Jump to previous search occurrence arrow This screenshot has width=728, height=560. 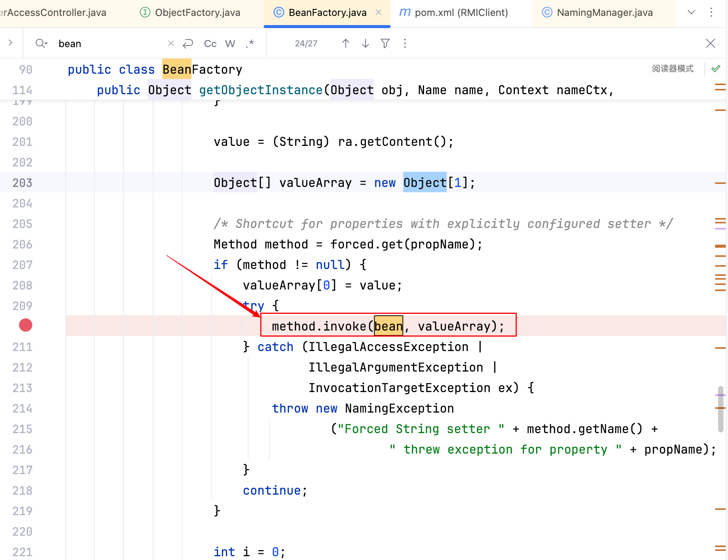[345, 44]
